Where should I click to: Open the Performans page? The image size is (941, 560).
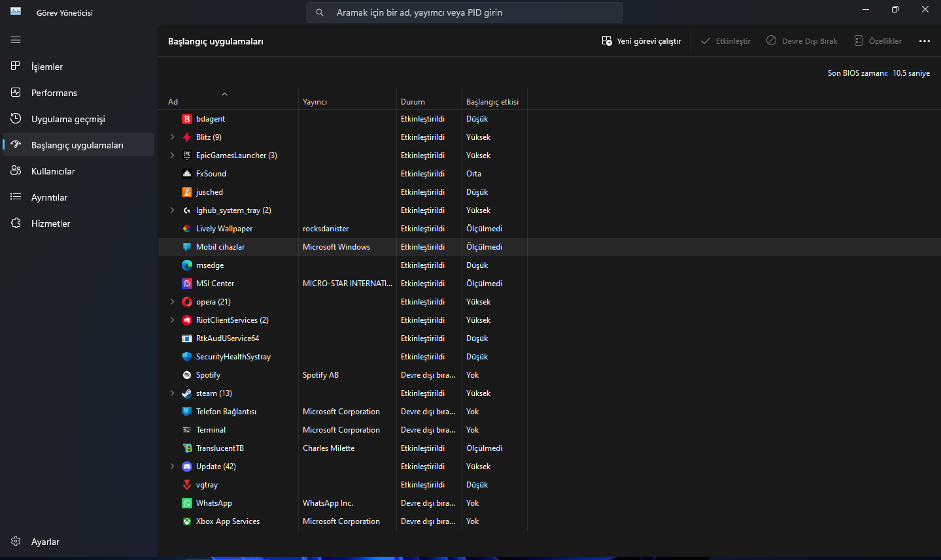click(78, 93)
